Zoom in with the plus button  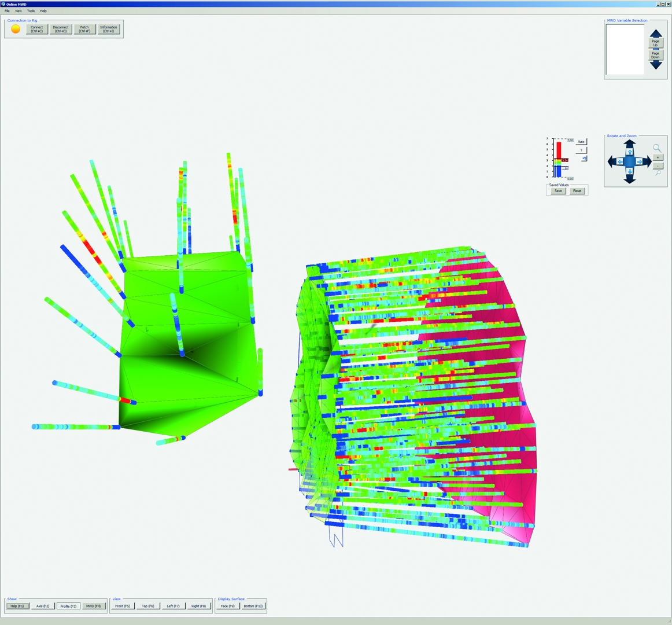pyautogui.click(x=658, y=157)
